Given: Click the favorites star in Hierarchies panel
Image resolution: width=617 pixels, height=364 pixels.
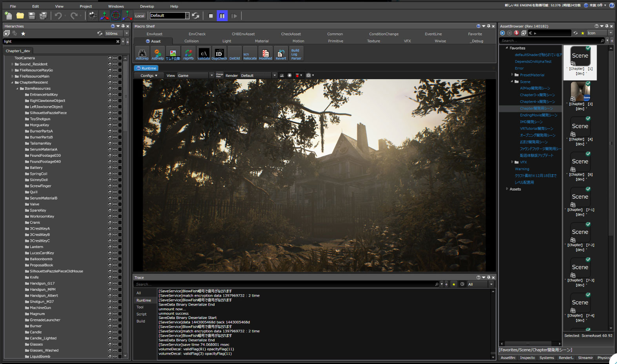Looking at the screenshot, I should [23, 34].
